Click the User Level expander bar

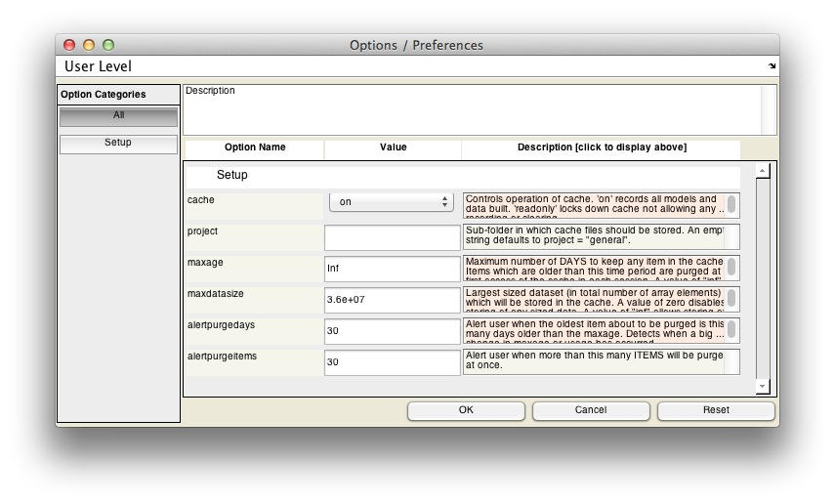[410, 66]
